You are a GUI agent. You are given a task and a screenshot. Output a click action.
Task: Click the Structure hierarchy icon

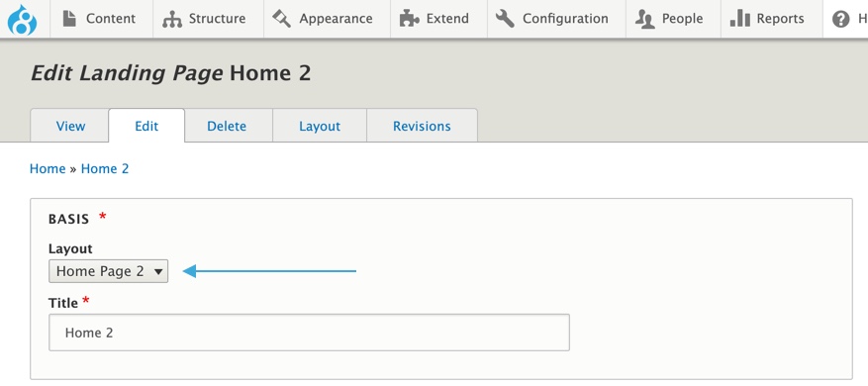coord(172,20)
